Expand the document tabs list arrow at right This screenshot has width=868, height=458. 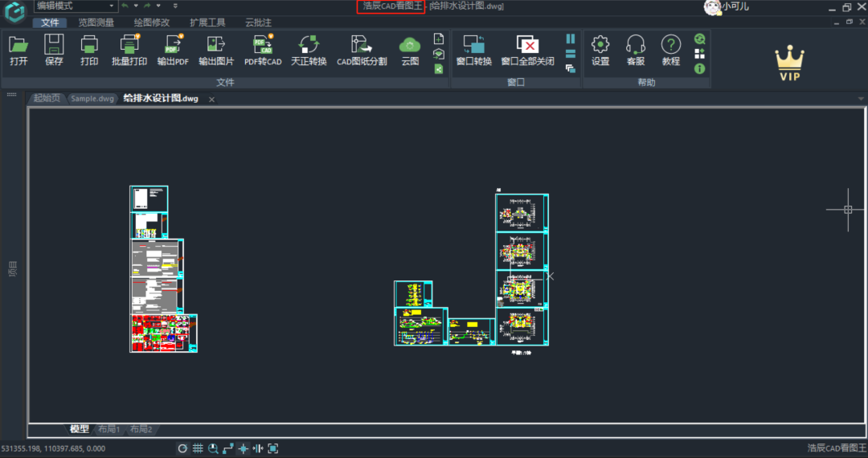coord(861,99)
